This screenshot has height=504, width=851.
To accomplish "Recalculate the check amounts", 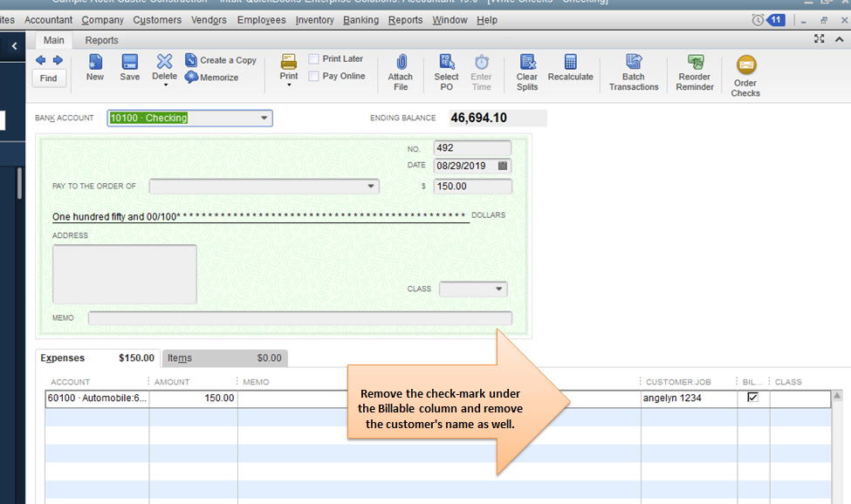I will tap(571, 68).
